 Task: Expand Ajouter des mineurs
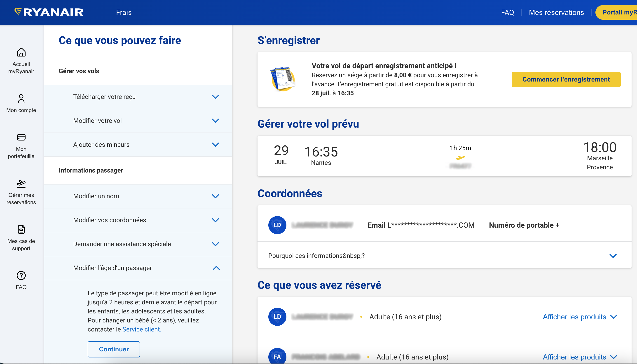pos(138,145)
